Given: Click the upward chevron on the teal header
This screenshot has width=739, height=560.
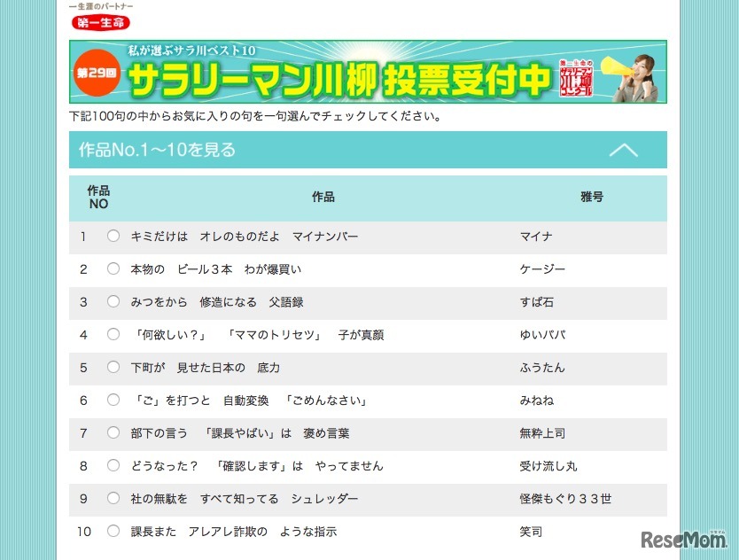Looking at the screenshot, I should pos(626,150).
